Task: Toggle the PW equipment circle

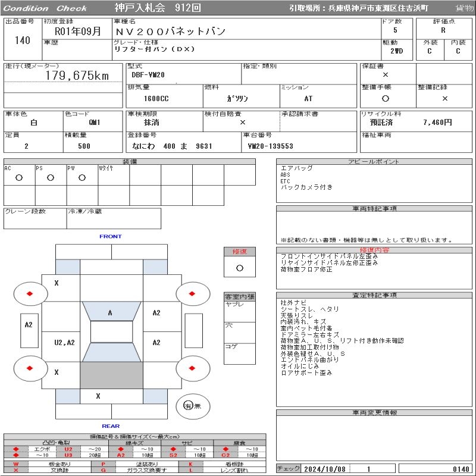Action: coord(82,177)
